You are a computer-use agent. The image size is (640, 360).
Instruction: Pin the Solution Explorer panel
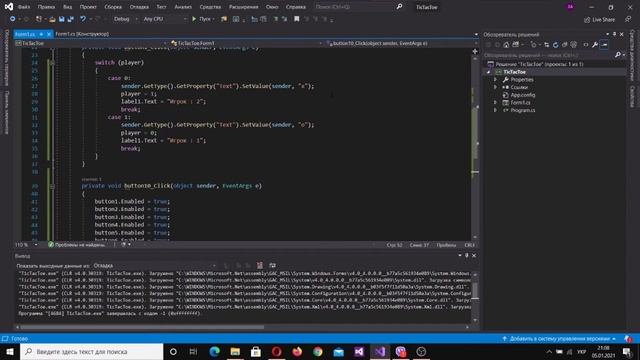(x=614, y=34)
